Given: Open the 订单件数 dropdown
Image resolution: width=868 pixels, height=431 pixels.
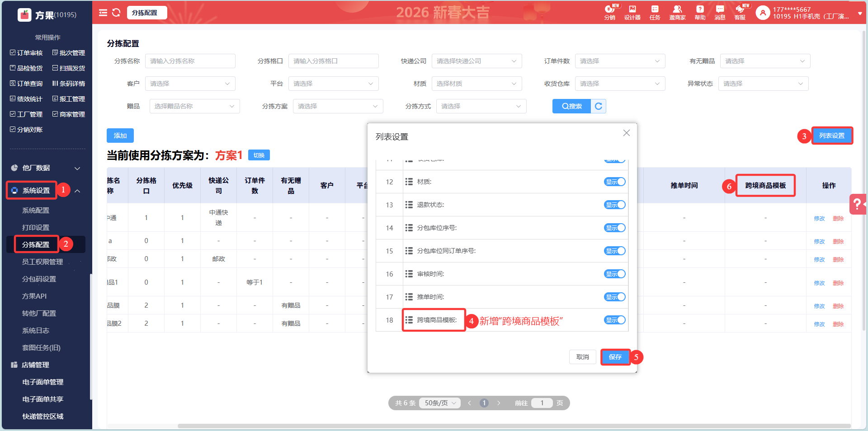Looking at the screenshot, I should coord(620,61).
